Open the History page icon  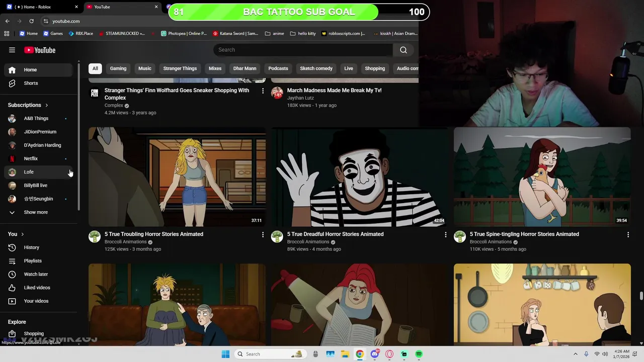[12, 247]
